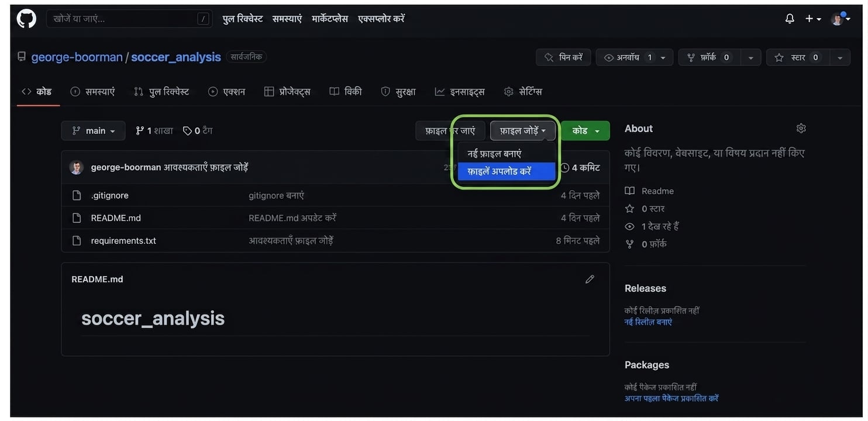Open the user avatar menu
Viewport: 868px width, 421px height.
pos(841,19)
